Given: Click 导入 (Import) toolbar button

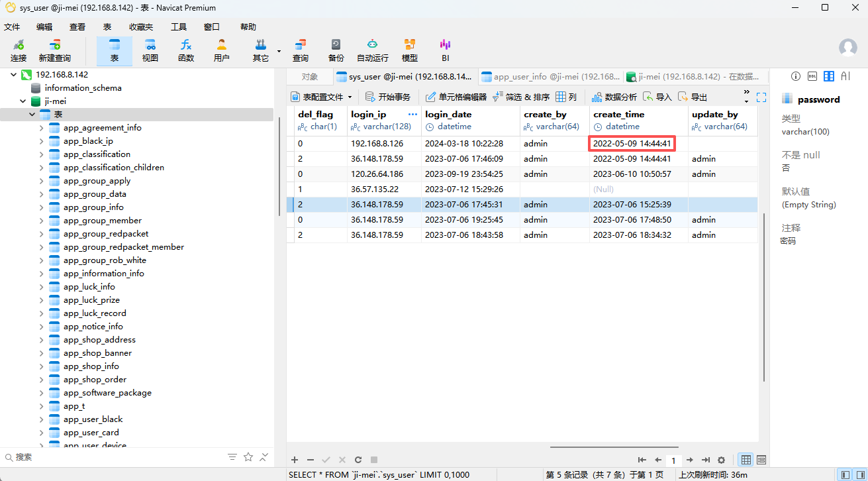Looking at the screenshot, I should 657,97.
